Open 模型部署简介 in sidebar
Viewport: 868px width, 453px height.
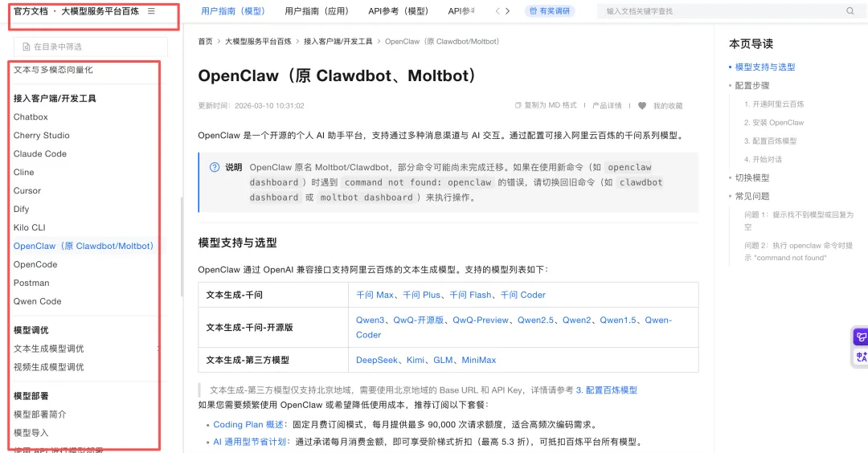point(40,414)
